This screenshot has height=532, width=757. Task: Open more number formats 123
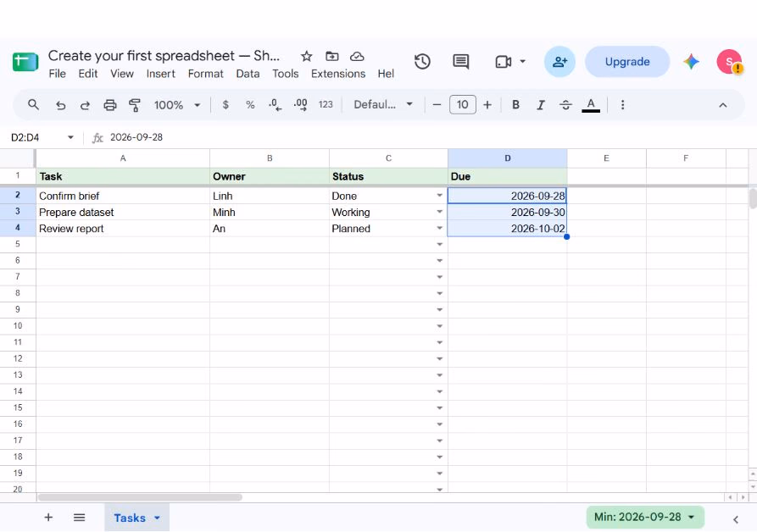[326, 105]
